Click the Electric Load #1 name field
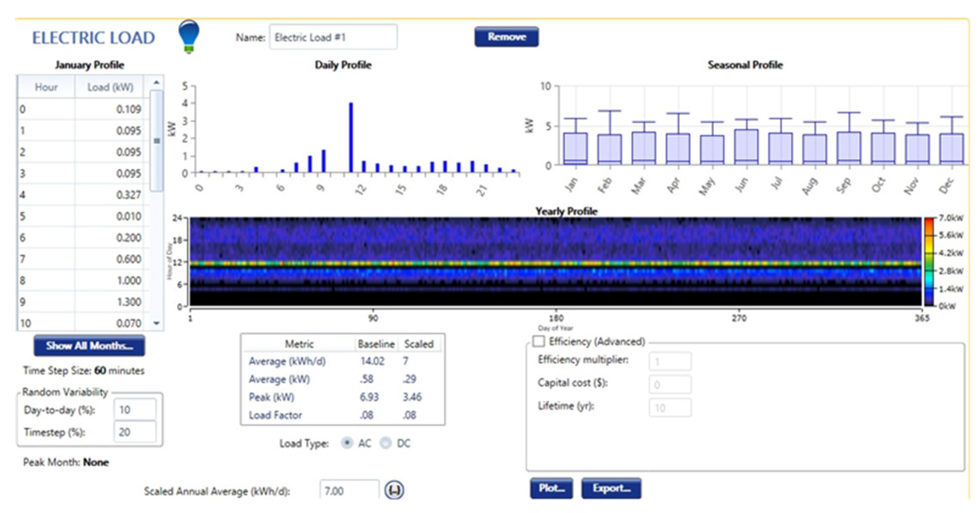The width and height of the screenshot is (980, 513). (333, 37)
